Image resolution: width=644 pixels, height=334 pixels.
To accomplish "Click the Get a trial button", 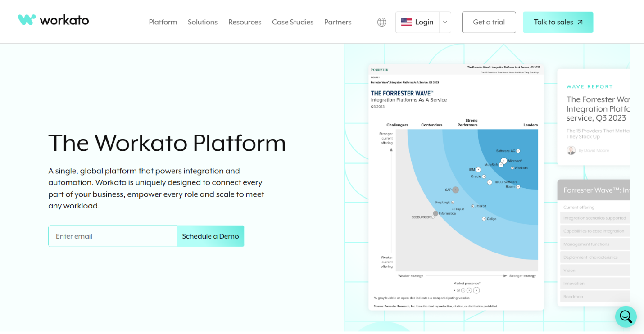I will click(x=489, y=22).
